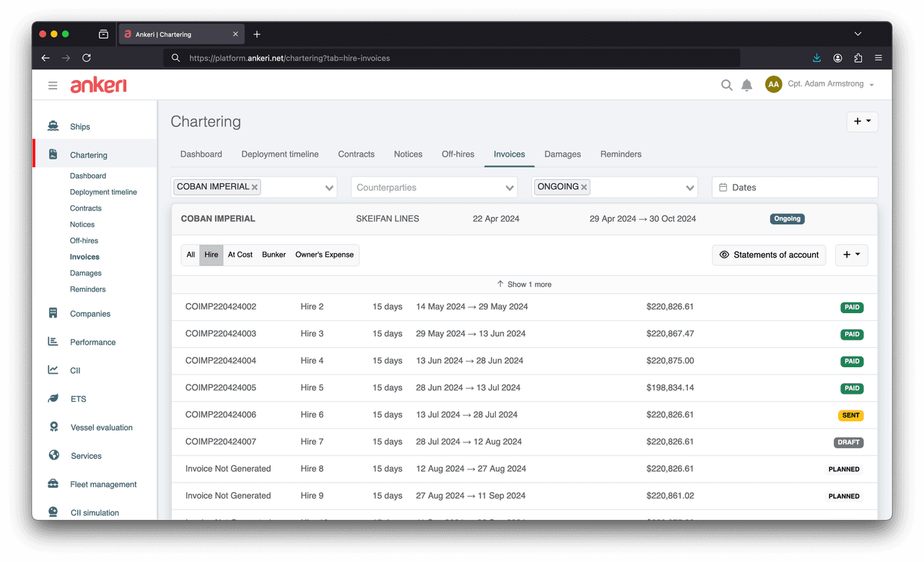Open the Ships section in the sidebar

tap(80, 125)
